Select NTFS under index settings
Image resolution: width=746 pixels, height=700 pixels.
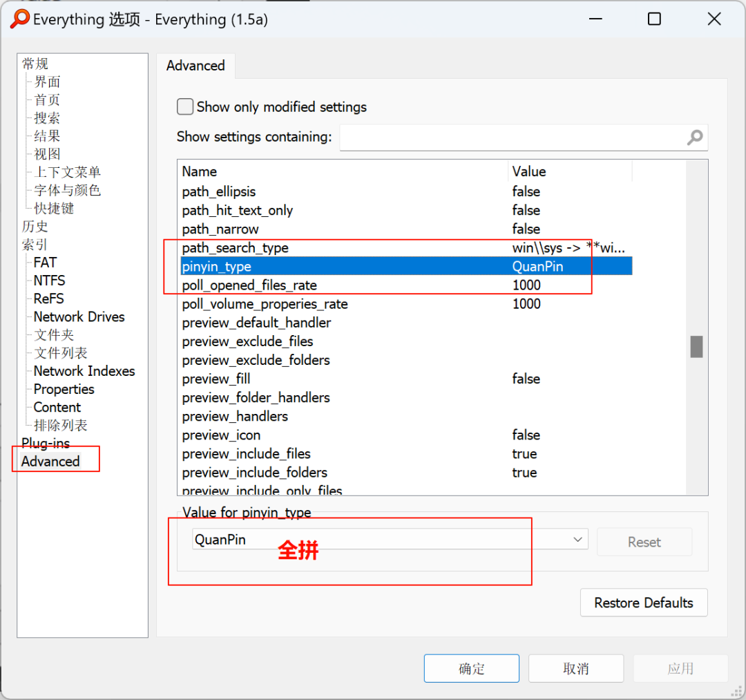point(50,281)
